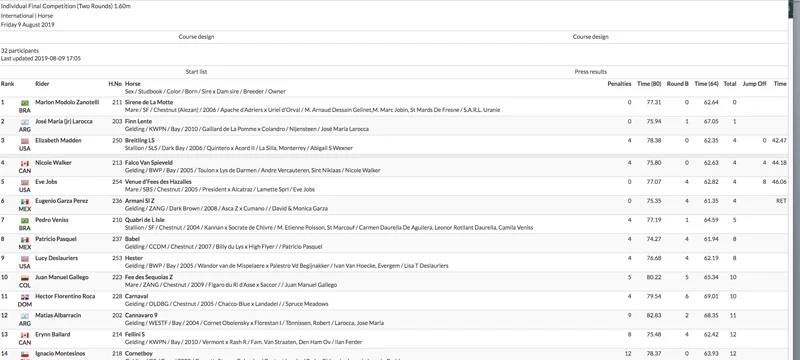Viewport: 800px width, 360px height.
Task: Click the Rider column header
Action: pyautogui.click(x=42, y=84)
